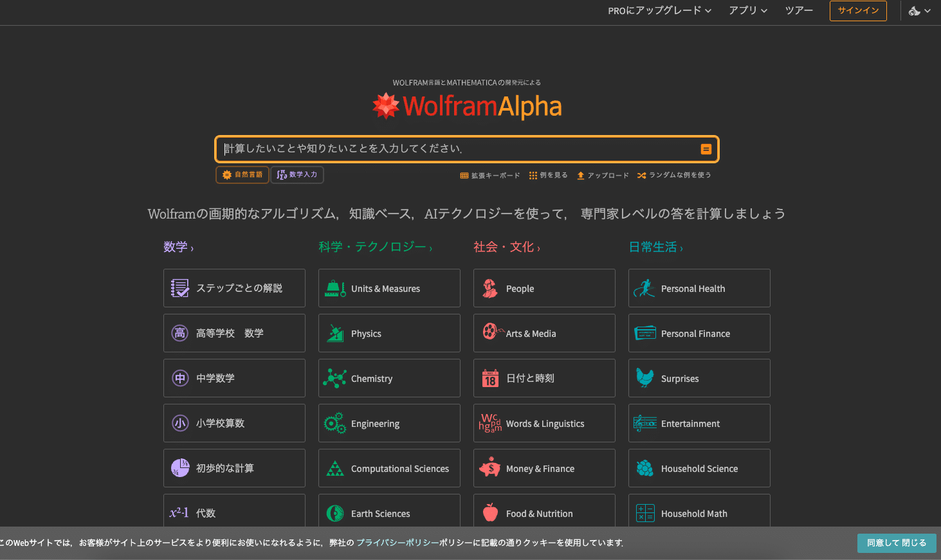
Task: Open the ツアー menu item
Action: (798, 11)
